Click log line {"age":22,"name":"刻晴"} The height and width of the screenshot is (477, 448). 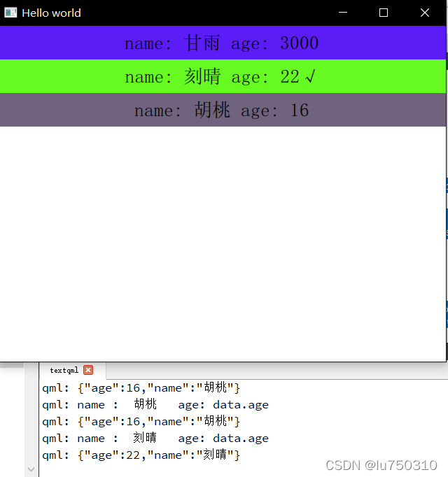[141, 455]
